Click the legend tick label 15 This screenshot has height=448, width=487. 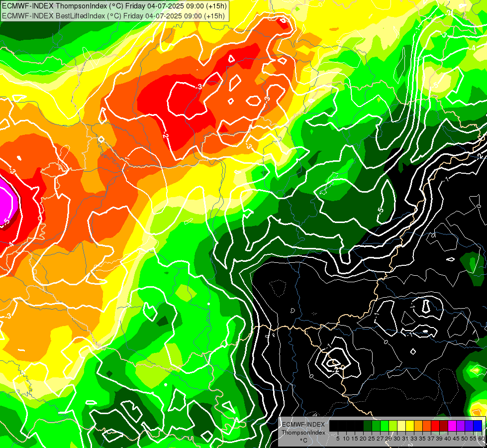pyautogui.click(x=355, y=439)
